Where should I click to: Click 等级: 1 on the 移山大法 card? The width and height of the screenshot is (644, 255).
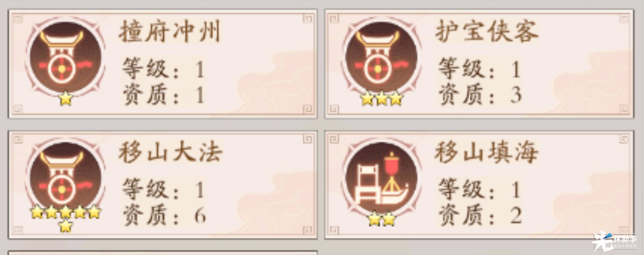click(163, 190)
